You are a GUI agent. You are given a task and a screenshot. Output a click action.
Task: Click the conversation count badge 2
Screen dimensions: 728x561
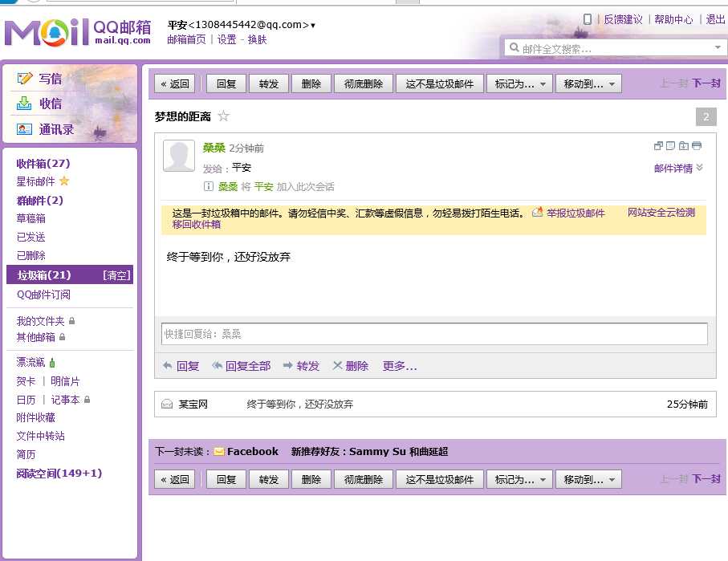point(706,116)
